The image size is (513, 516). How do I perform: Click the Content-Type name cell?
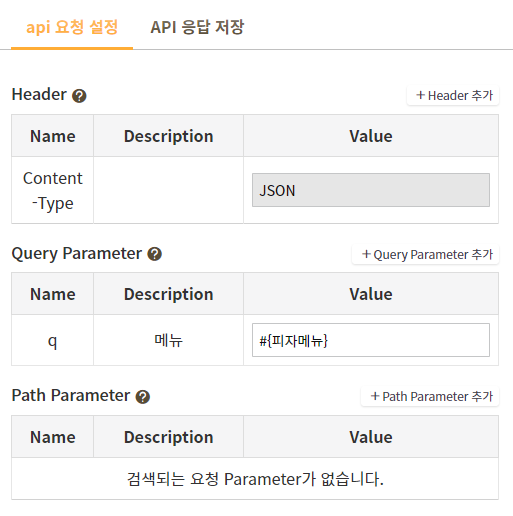coord(53,190)
